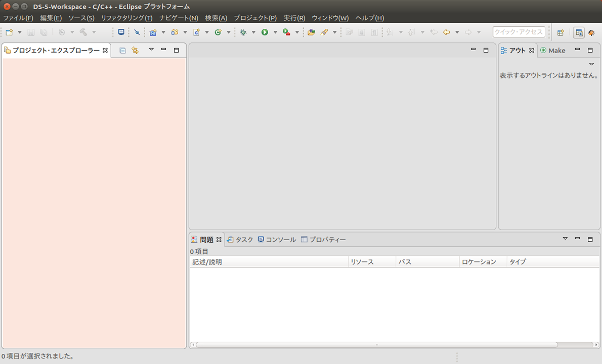The height and width of the screenshot is (364, 602).
Task: Create a new C/C++ project icon
Action: (x=153, y=32)
